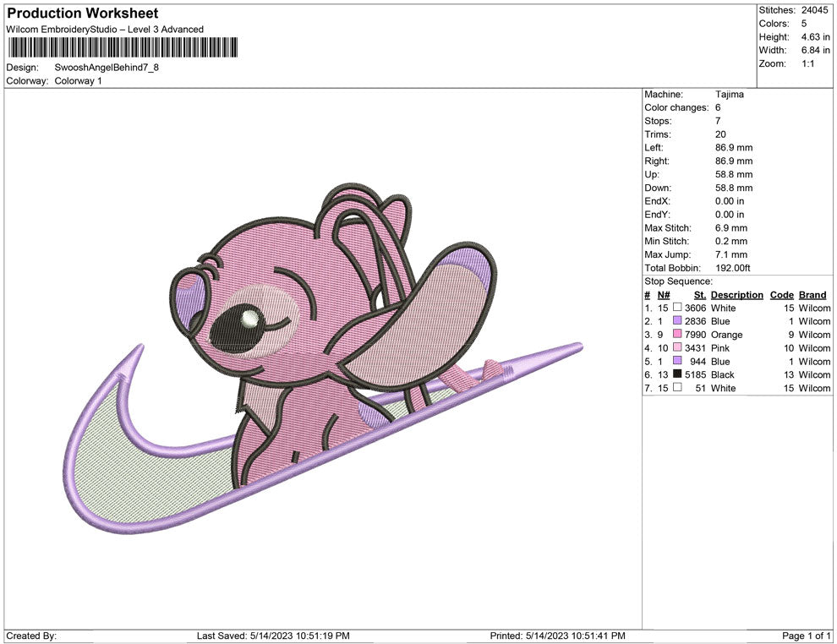Click the Total Bobbin value '192.00ft'
Screen dimensions: 837x644
733,268
